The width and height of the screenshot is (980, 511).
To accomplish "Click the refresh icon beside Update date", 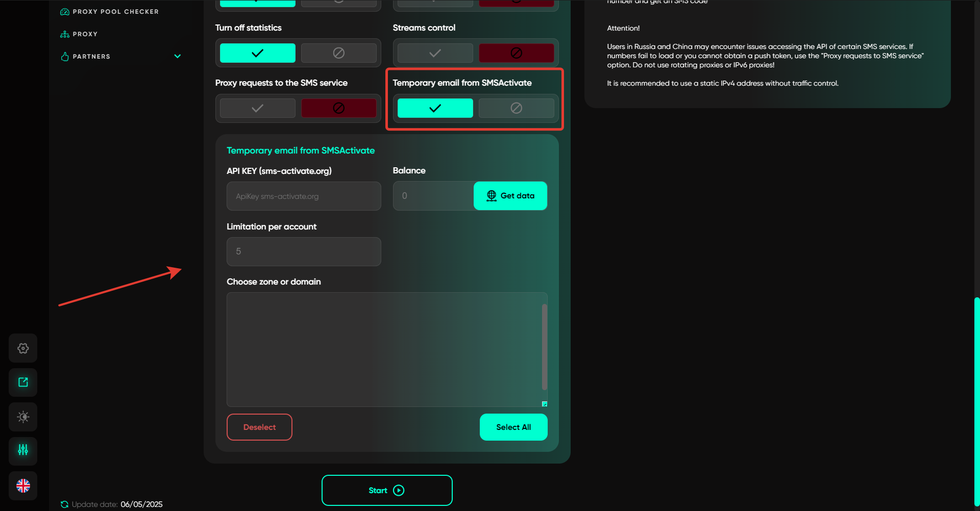I will pos(64,504).
